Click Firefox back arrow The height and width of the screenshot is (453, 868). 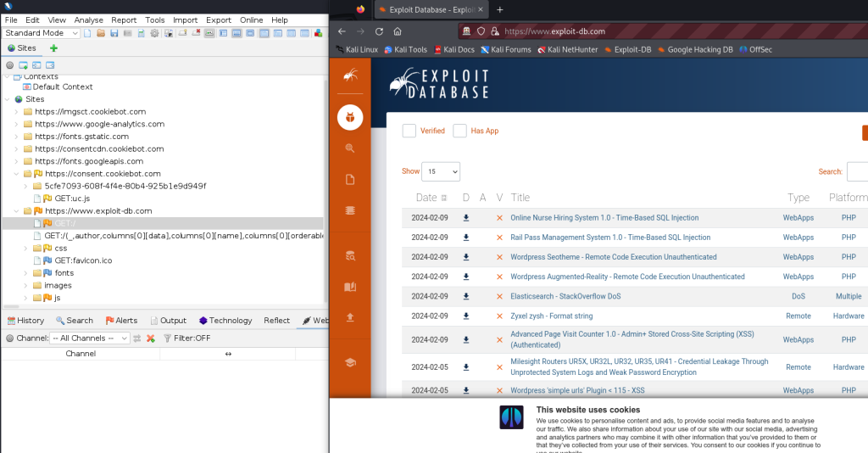click(x=342, y=31)
